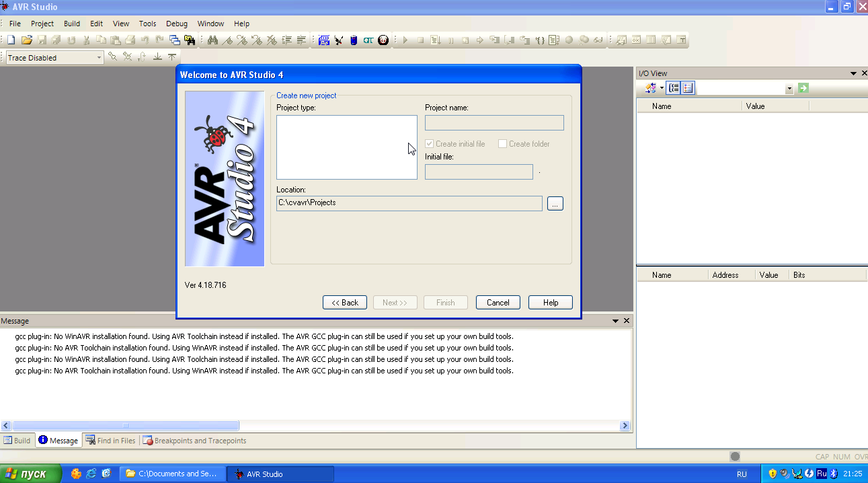Click the Save disk toolbar icon
Screen dimensions: 868x483
click(x=42, y=40)
